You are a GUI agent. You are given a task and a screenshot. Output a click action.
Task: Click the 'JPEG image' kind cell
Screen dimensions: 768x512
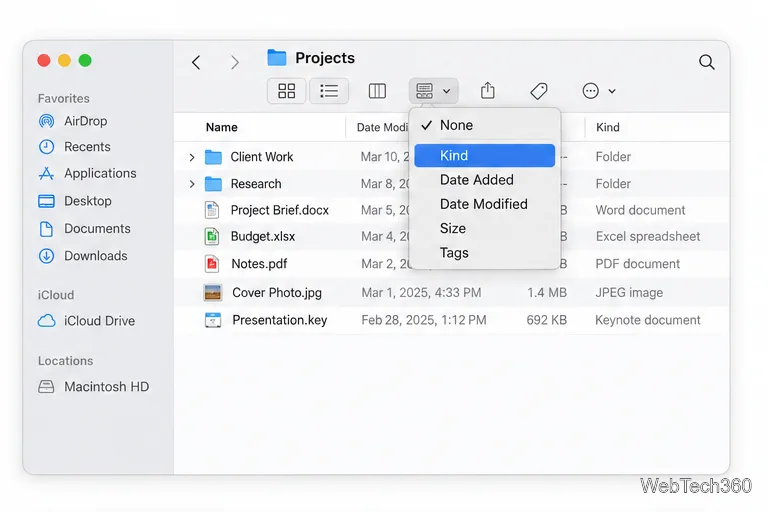pos(629,293)
